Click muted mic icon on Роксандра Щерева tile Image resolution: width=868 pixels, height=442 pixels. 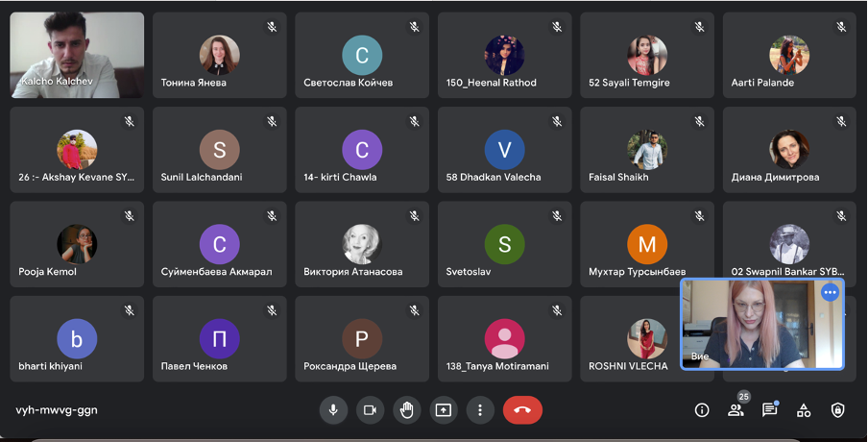coord(414,310)
